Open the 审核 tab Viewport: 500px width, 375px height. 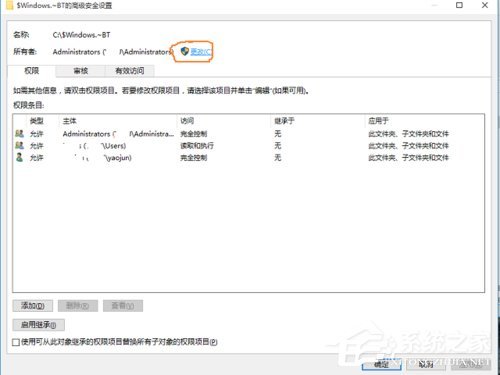coord(80,71)
